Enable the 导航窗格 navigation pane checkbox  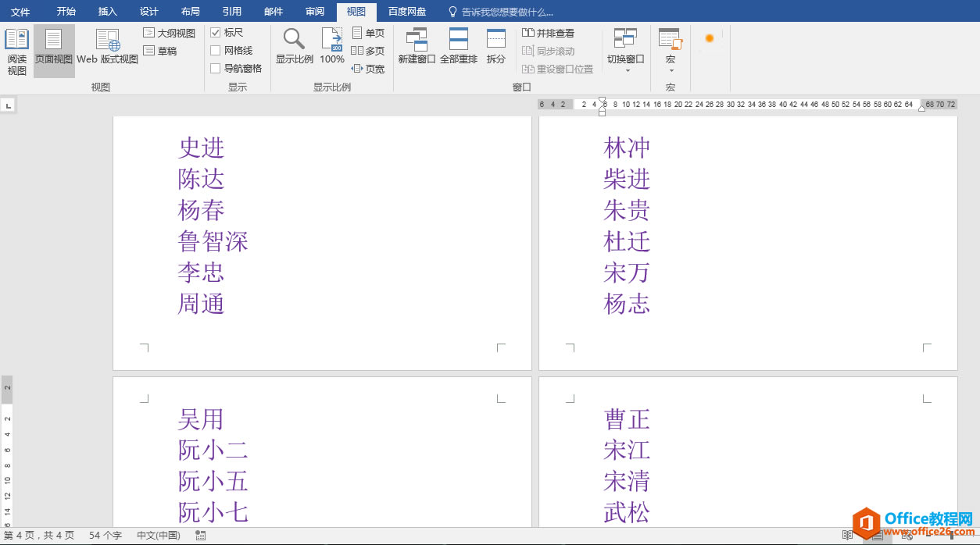click(x=216, y=69)
